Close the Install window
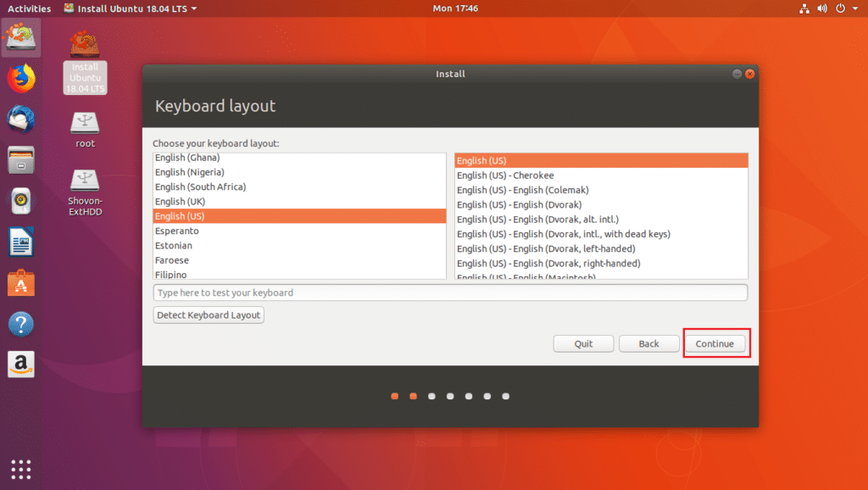The image size is (868, 490). click(750, 74)
